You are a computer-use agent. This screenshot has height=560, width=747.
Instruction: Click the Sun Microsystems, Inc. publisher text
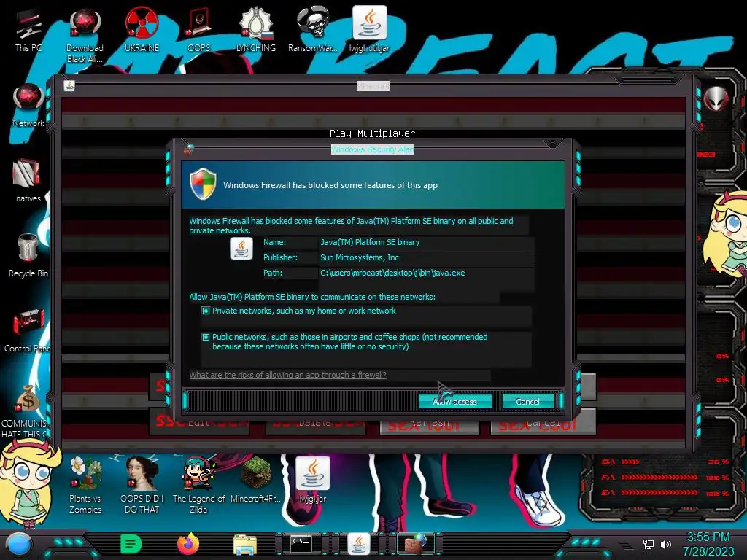click(x=360, y=257)
